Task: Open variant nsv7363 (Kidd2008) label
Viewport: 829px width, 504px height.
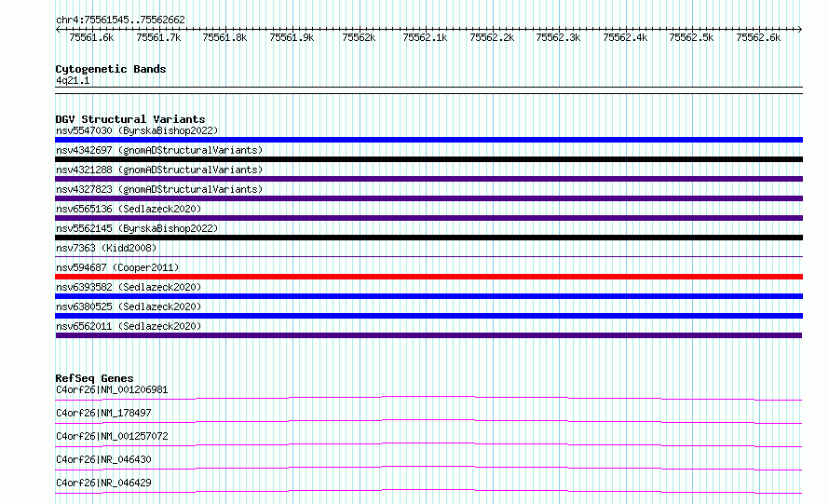Action: point(106,248)
